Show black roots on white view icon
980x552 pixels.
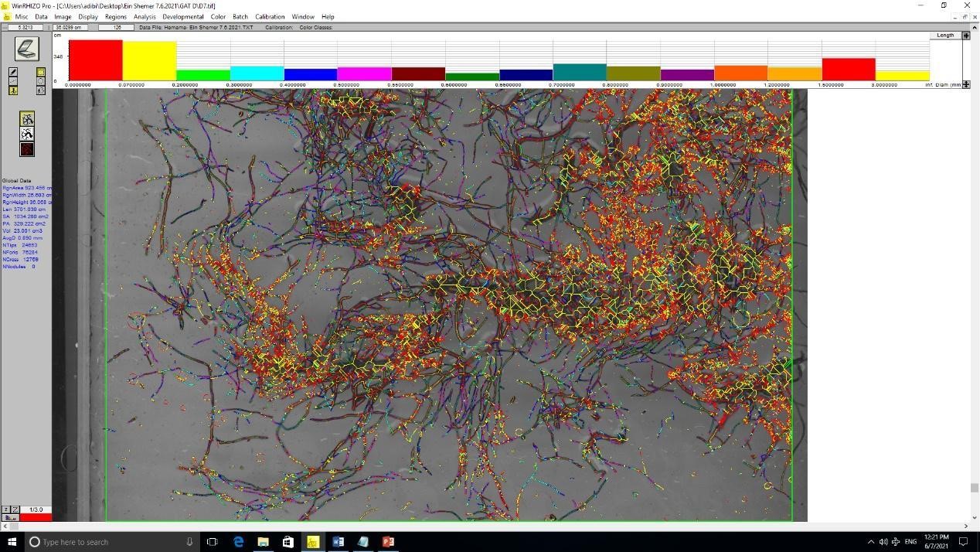(27, 135)
